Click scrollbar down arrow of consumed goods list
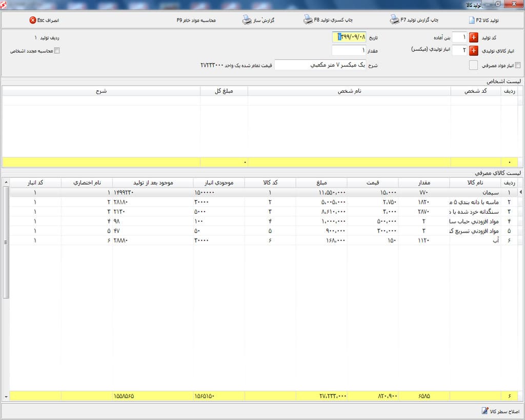This screenshot has width=525, height=420. click(6, 396)
